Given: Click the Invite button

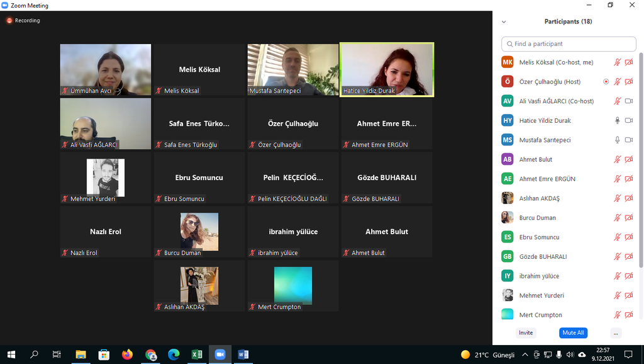Looking at the screenshot, I should click(x=526, y=333).
